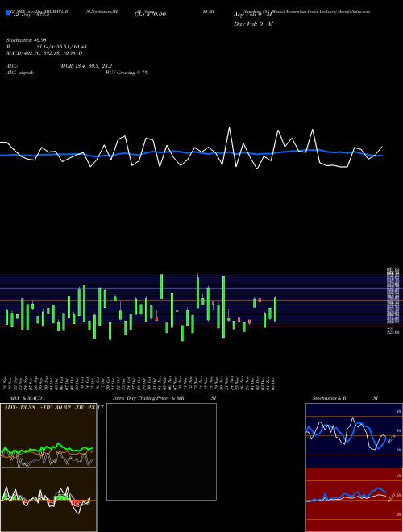
Task: Click the '(MGR) 13.4, 30.3, 23.2' ADX values
Action: coord(85,66)
